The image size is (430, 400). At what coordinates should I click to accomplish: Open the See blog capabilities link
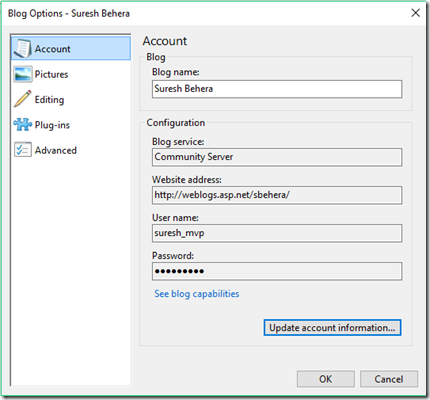[x=197, y=294]
